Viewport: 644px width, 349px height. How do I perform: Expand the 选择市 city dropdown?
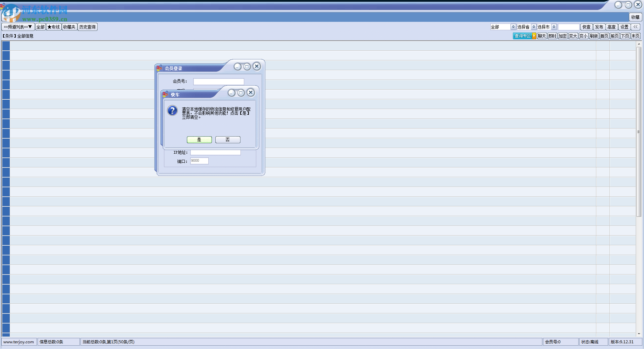tap(554, 27)
